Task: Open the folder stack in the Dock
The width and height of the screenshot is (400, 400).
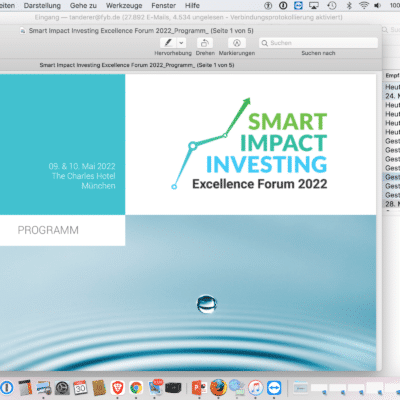Action: (x=301, y=388)
